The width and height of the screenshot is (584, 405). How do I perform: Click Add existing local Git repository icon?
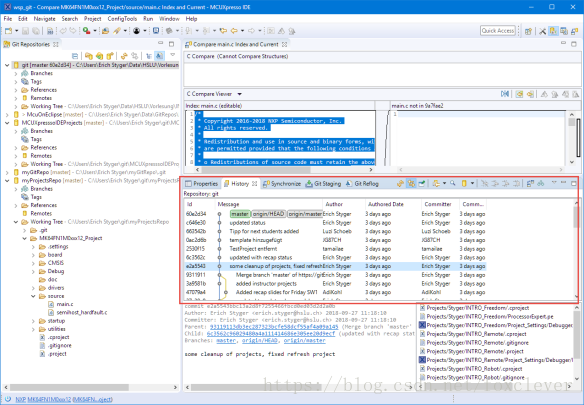coord(89,56)
